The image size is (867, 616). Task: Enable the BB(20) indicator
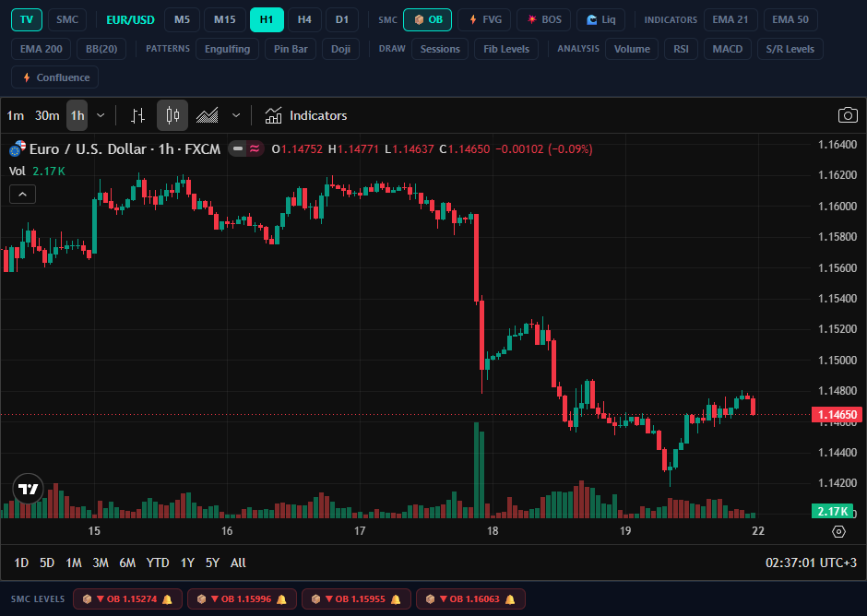(x=101, y=49)
